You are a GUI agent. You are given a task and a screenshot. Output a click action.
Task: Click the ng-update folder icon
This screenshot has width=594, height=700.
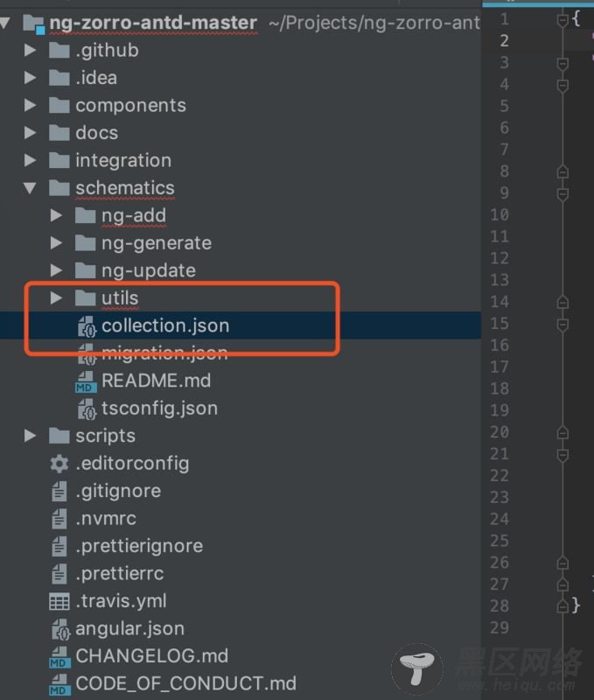pyautogui.click(x=85, y=271)
